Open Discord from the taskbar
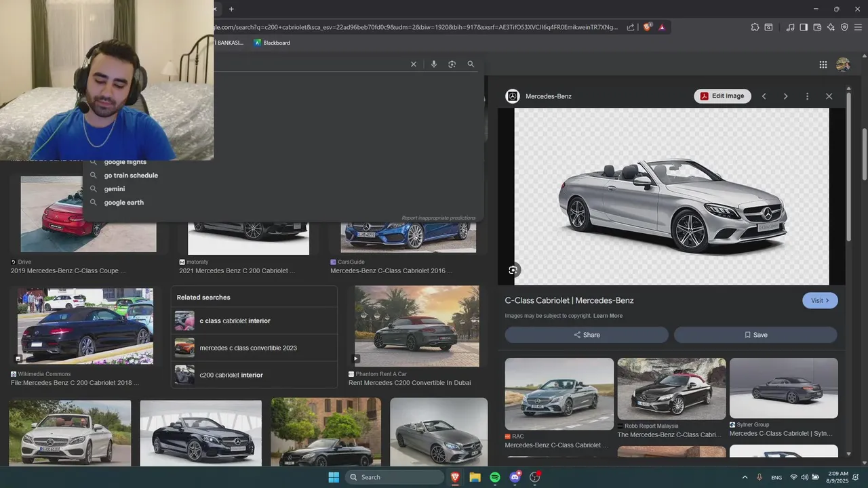This screenshot has width=868, height=488. (515, 477)
